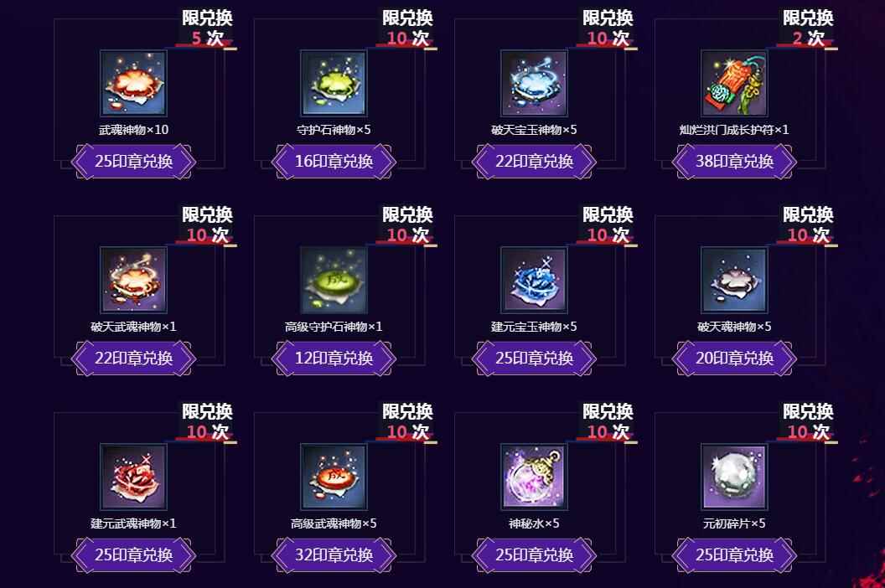Click the 武魂神物×10 item icon
The width and height of the screenshot is (885, 588).
pos(133,83)
